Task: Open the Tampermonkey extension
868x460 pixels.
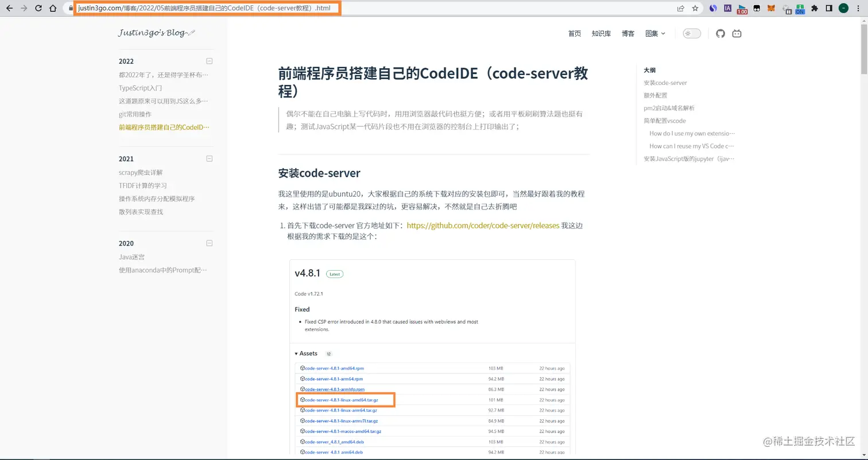Action: tap(757, 8)
